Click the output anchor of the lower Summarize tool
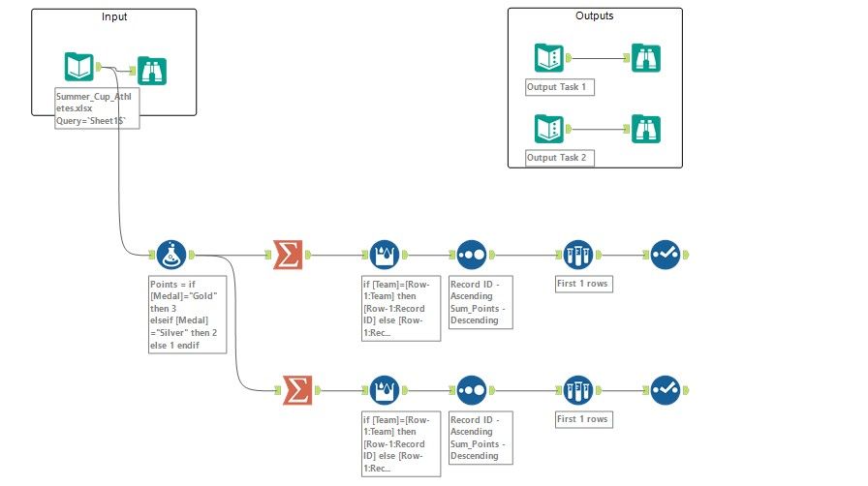Screen dimensions: 868x486 [318, 390]
